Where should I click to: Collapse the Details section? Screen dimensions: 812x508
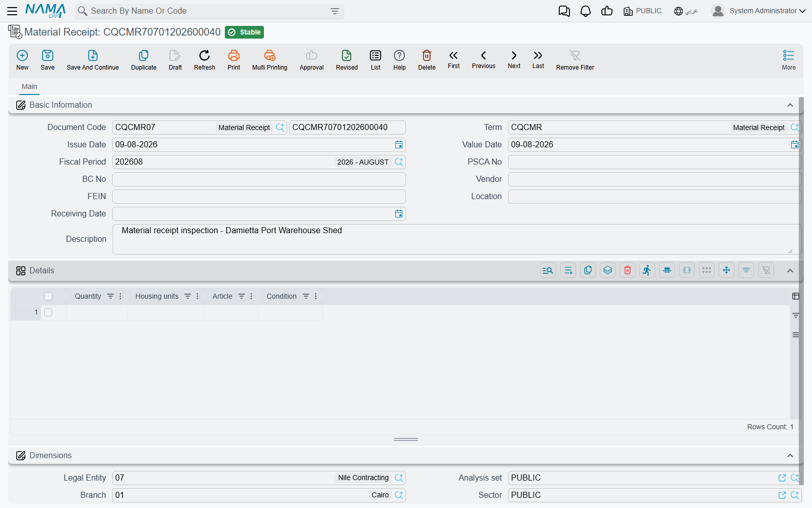(790, 271)
